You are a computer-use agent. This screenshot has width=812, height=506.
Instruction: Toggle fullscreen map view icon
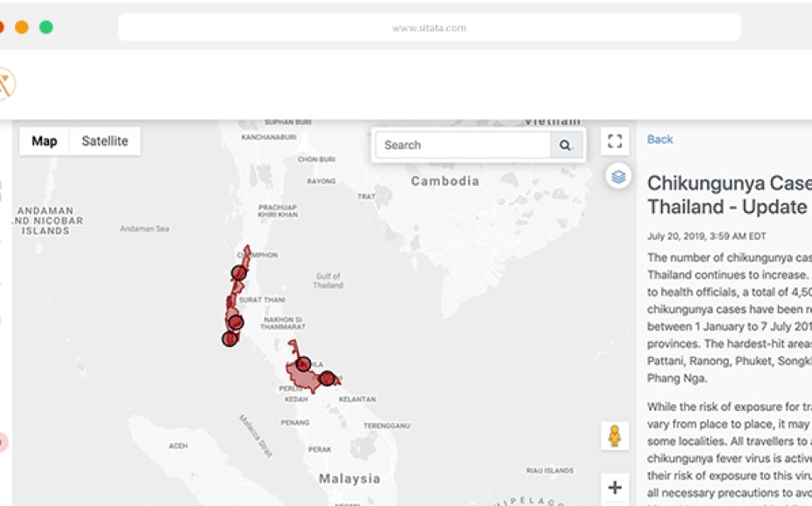tap(615, 141)
